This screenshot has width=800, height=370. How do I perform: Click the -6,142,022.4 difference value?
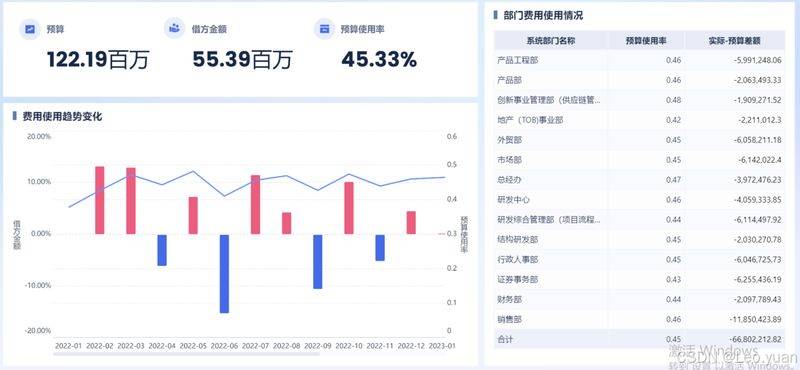[760, 160]
